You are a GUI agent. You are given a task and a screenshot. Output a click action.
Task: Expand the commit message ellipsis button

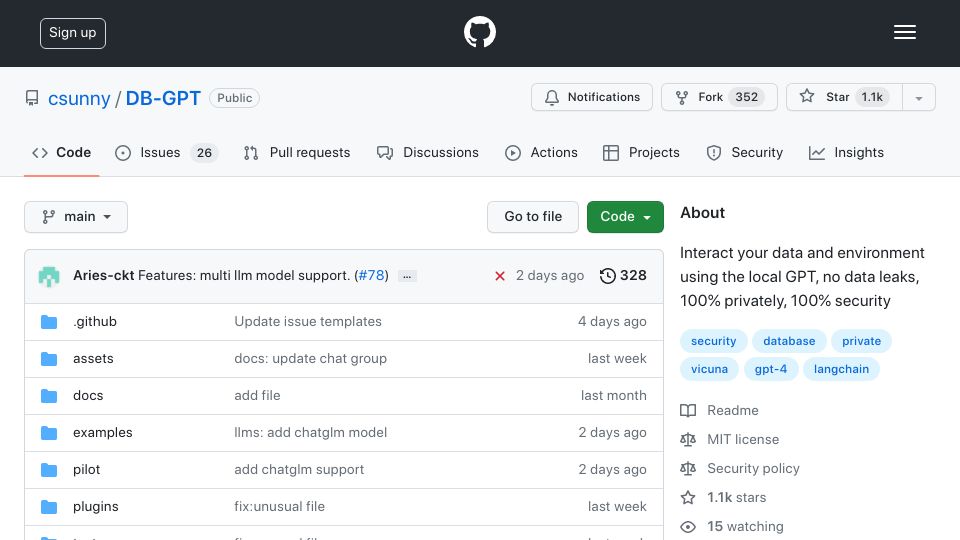point(407,276)
